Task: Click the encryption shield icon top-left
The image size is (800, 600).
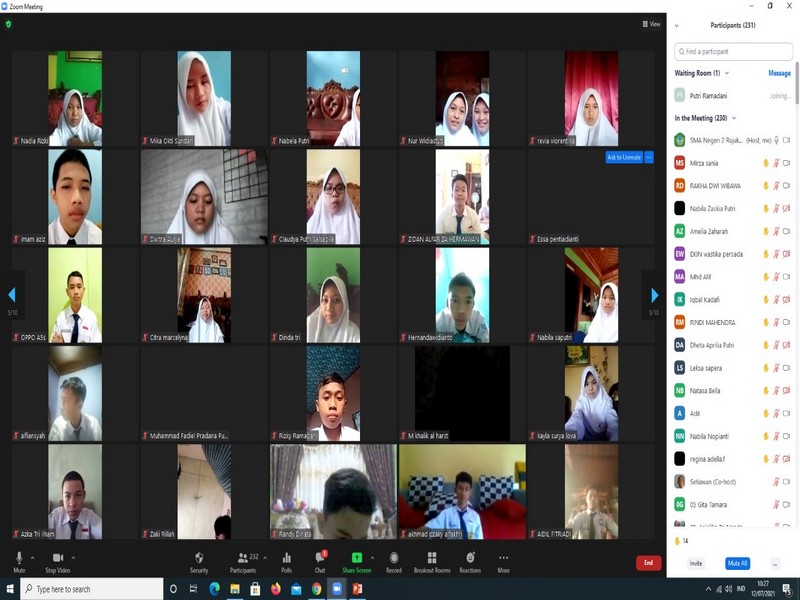Action: tap(9, 24)
